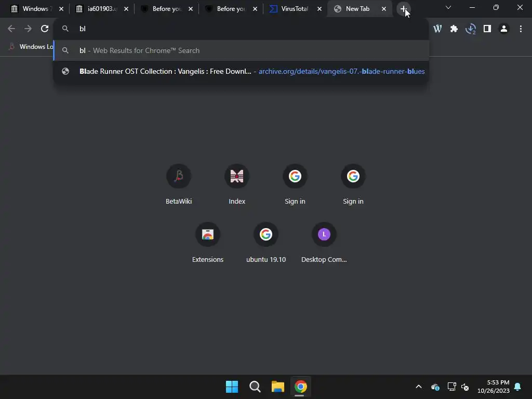The width and height of the screenshot is (532, 399).
Task: Open the Extensions puzzle-piece menu
Action: tap(454, 29)
